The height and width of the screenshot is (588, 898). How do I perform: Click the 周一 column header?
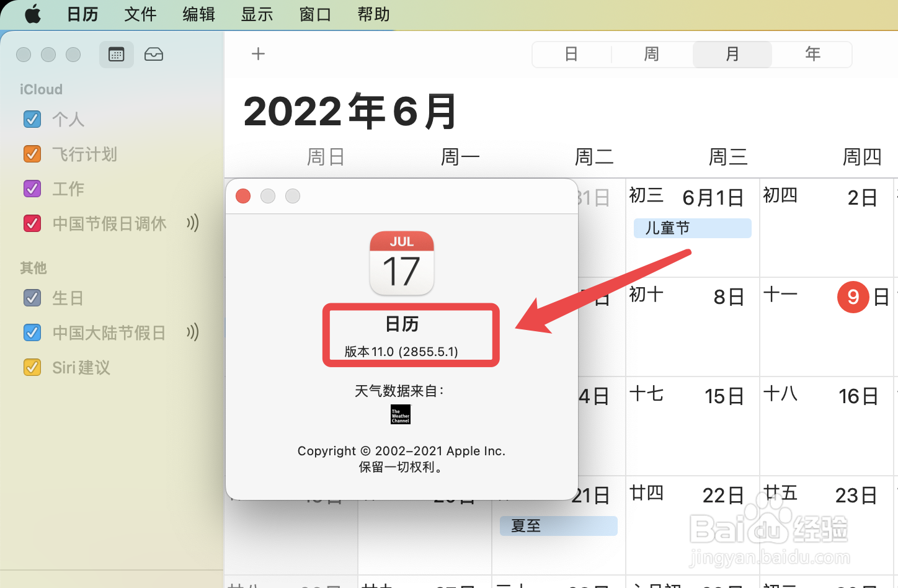pos(460,157)
